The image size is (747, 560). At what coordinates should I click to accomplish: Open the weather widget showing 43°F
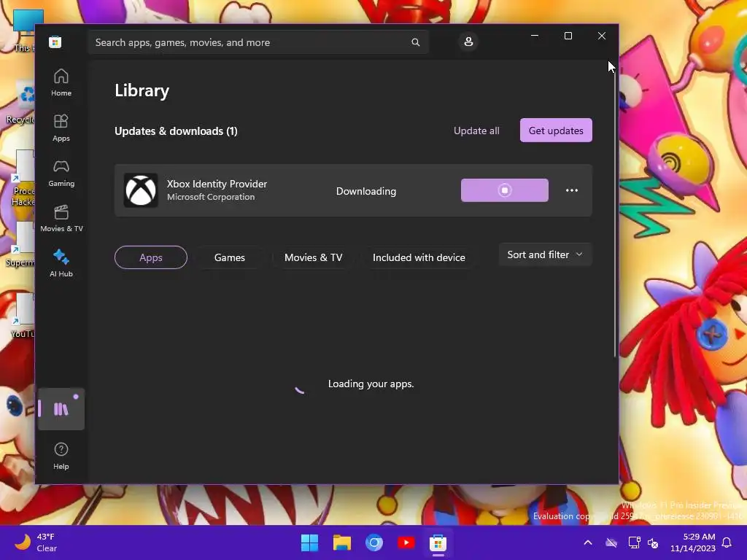(x=36, y=542)
